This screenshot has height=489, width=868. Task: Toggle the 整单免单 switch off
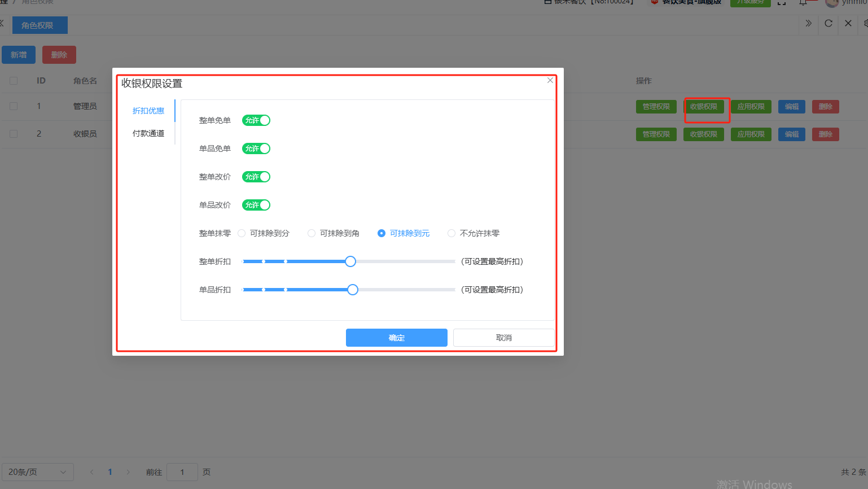point(256,120)
